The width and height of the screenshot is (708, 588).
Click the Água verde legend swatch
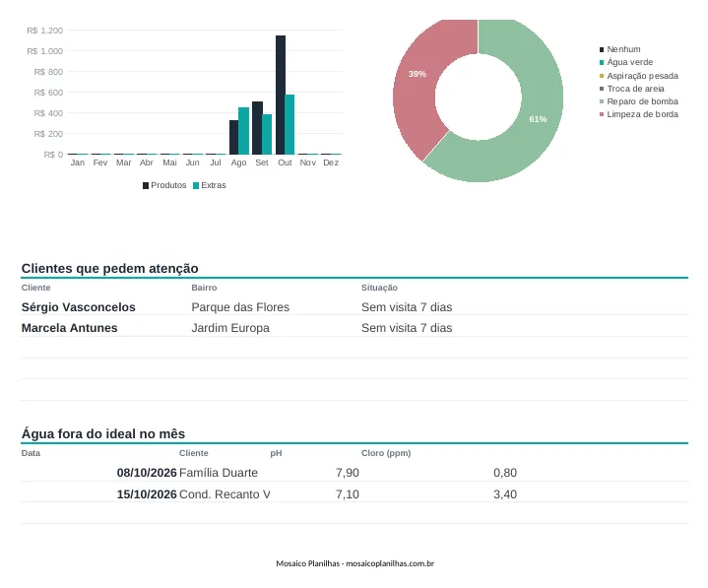point(602,62)
